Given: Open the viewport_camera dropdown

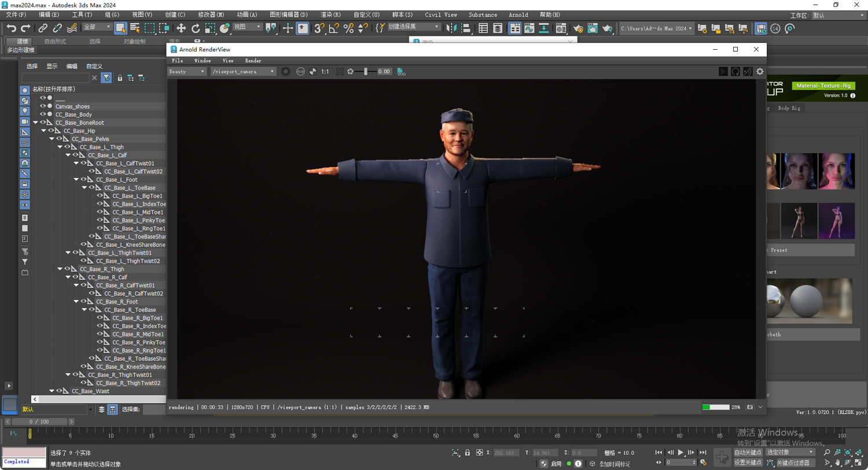Looking at the screenshot, I should pyautogui.click(x=243, y=72).
